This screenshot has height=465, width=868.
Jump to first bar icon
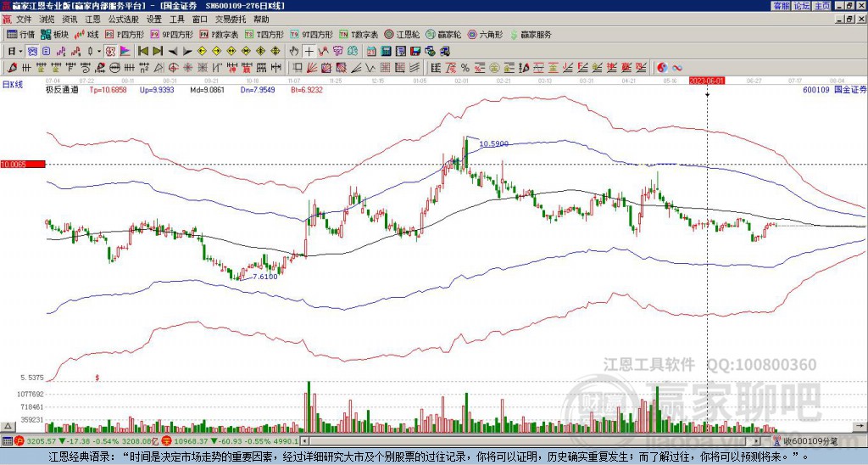[x=142, y=51]
